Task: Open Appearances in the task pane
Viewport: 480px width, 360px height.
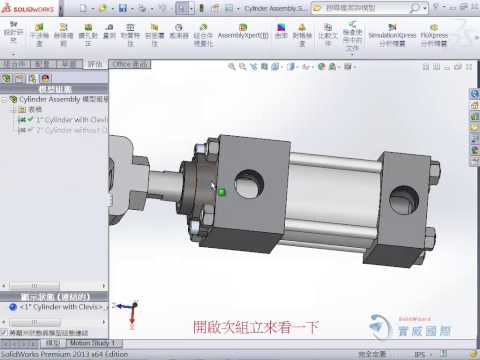Action: (x=474, y=150)
